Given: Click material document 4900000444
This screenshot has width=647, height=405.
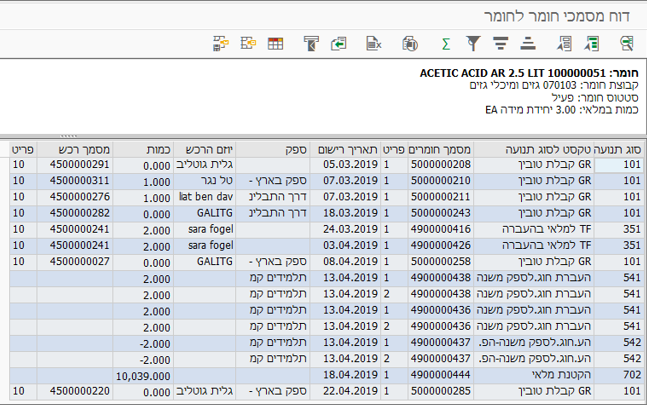Looking at the screenshot, I should pyautogui.click(x=440, y=375).
